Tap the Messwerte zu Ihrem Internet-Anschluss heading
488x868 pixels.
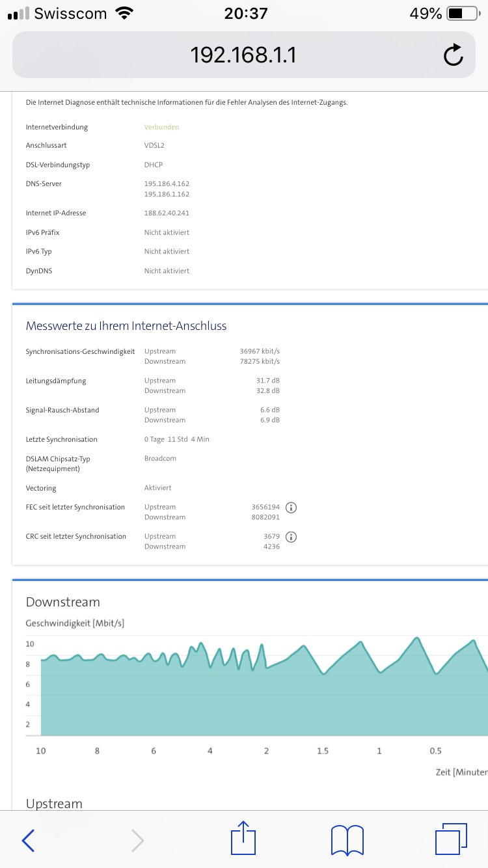point(126,326)
